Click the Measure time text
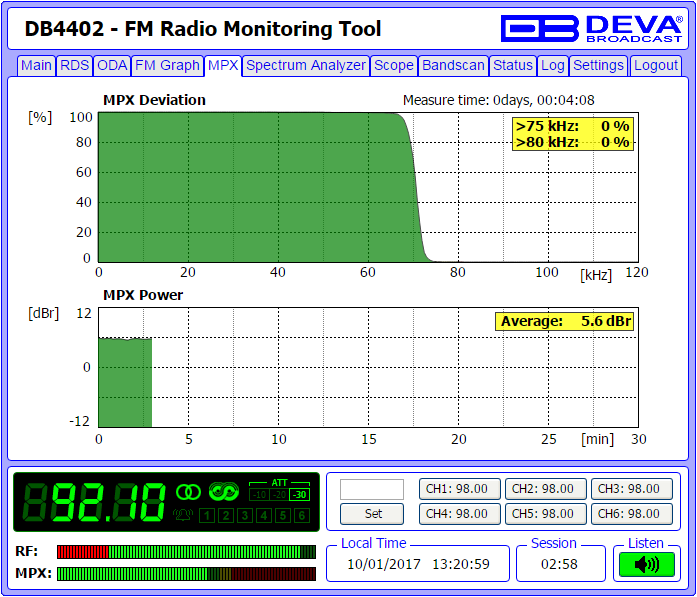 499,100
